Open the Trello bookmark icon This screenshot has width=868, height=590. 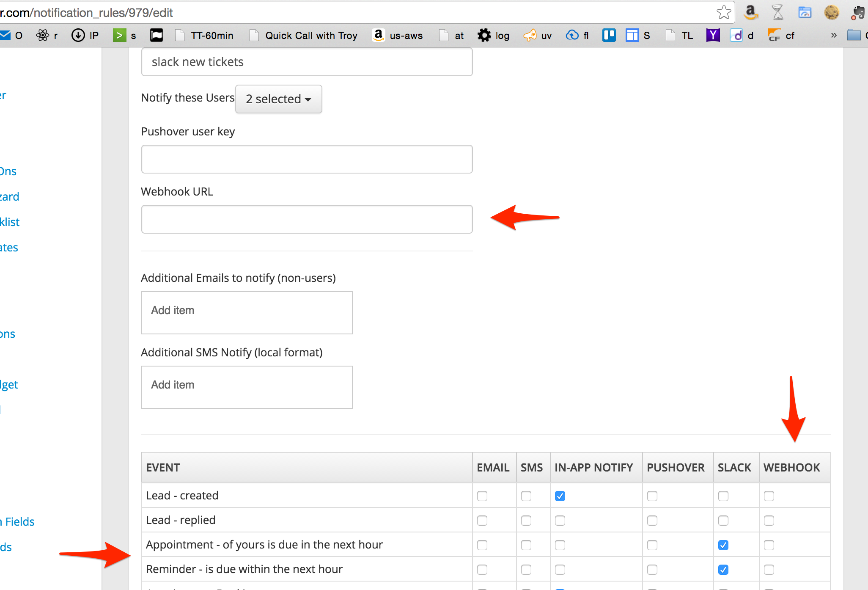click(x=609, y=36)
